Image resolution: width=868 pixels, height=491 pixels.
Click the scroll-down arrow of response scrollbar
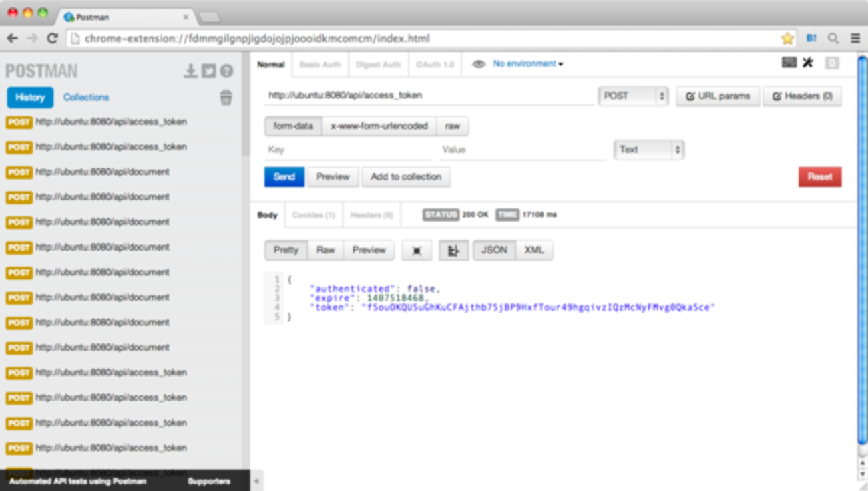[x=862, y=474]
